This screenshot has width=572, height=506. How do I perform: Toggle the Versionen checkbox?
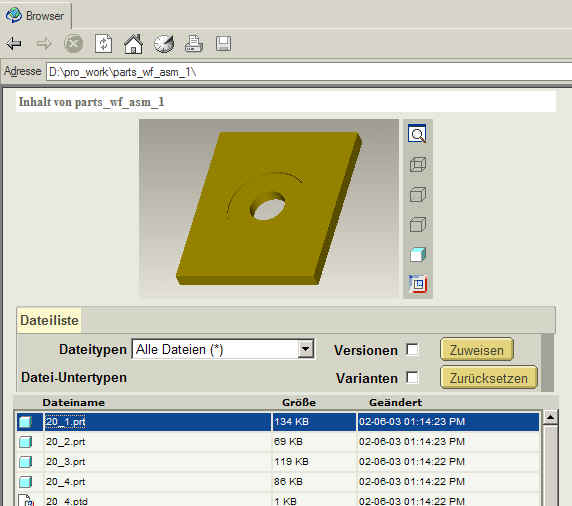pos(412,349)
